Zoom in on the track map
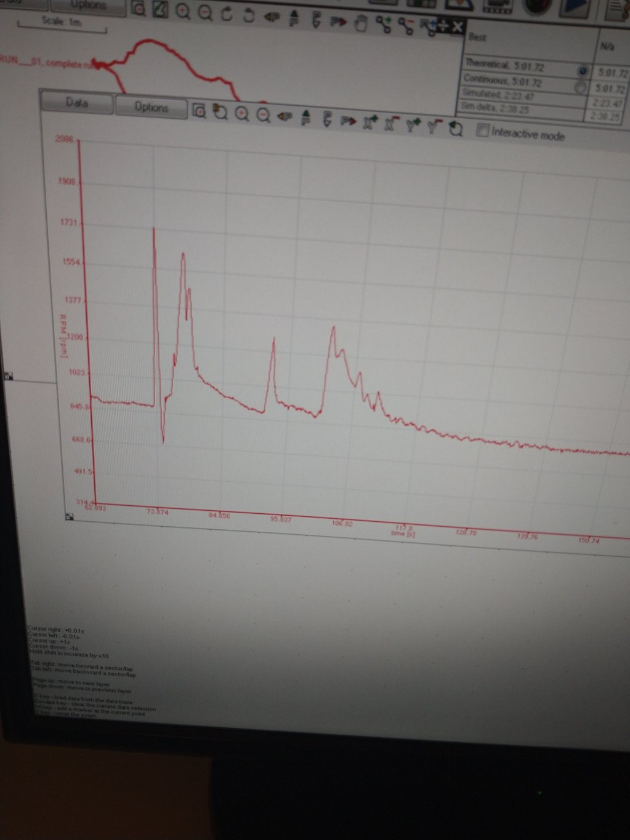 tap(184, 11)
